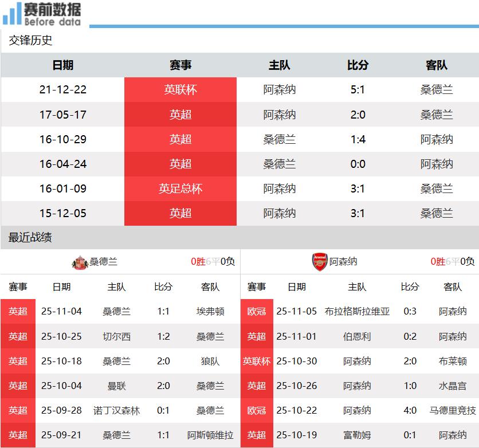This screenshot has height=448, width=479.
Task: Click 诺丁汉森林 in the 25-09-28 row
Action: click(116, 411)
